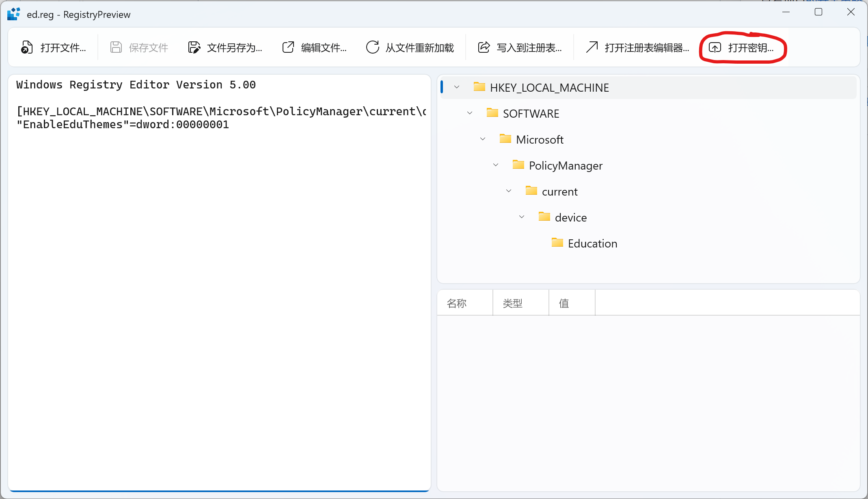This screenshot has width=868, height=499.
Task: Select the device folder in tree
Action: tap(571, 217)
